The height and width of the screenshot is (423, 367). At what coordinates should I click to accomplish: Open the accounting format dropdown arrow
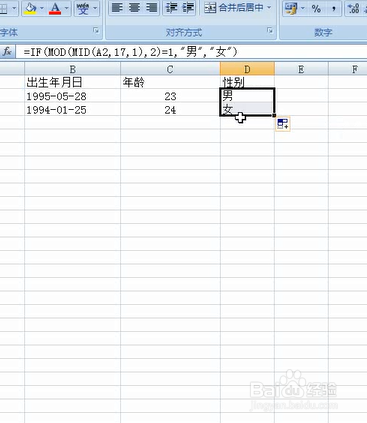pyautogui.click(x=303, y=8)
